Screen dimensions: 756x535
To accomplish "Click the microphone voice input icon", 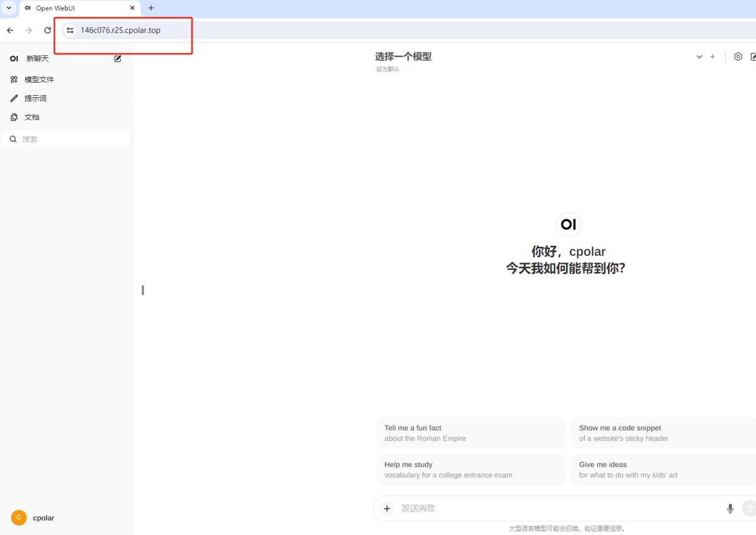I will tap(730, 509).
